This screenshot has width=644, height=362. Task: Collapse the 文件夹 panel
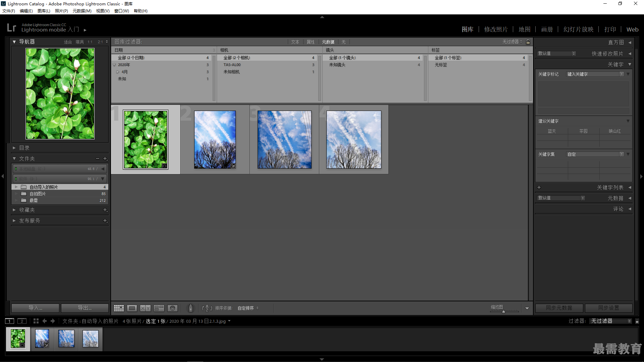click(14, 159)
